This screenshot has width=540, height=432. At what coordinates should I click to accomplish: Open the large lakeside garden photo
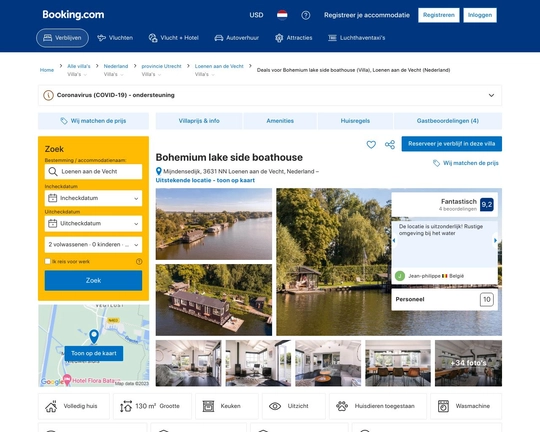point(333,262)
